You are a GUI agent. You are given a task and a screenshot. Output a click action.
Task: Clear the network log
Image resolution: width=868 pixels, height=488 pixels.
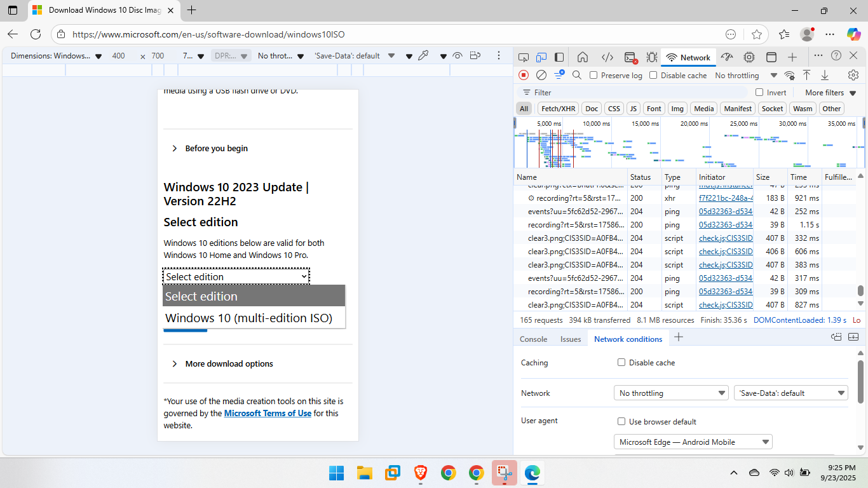pos(541,75)
